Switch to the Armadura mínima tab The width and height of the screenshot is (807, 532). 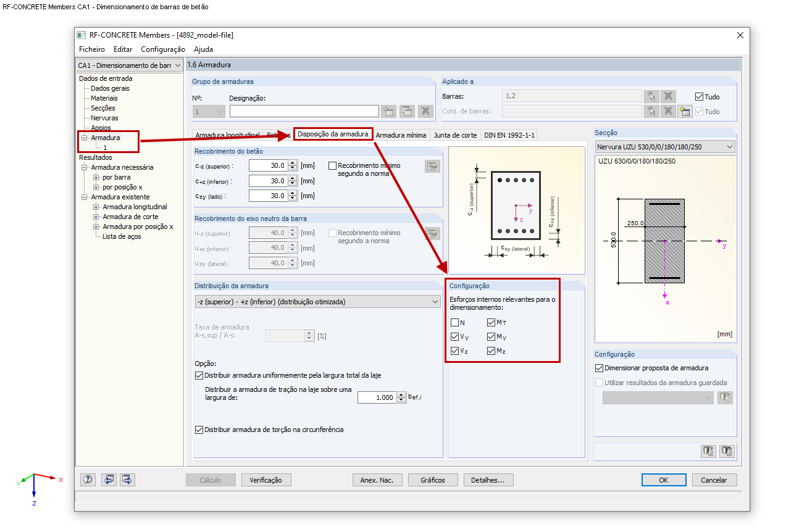pos(401,135)
